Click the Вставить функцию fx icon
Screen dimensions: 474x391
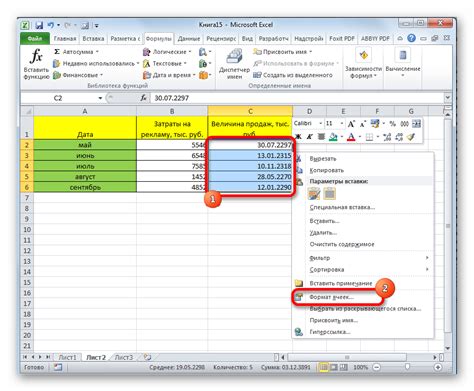(36, 56)
